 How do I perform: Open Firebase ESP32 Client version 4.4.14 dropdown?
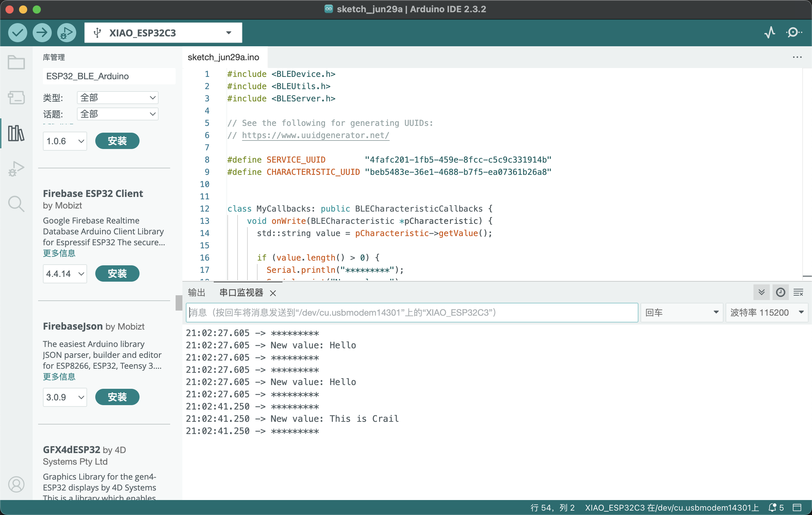pos(65,273)
